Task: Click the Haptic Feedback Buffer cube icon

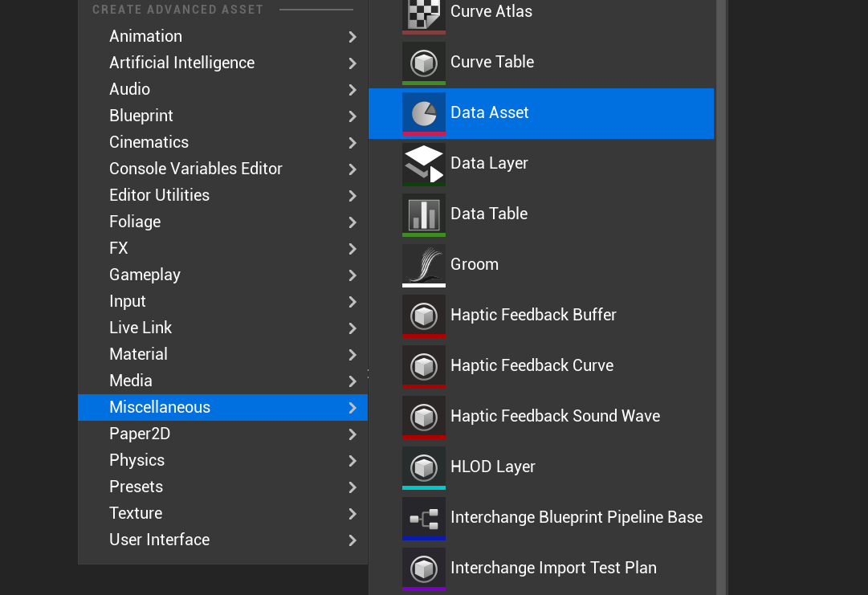Action: (x=423, y=315)
